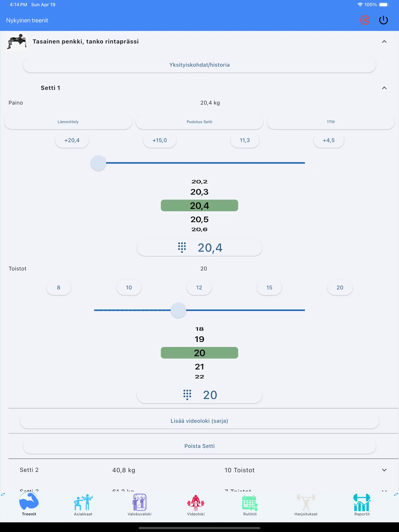Click the weight slider handle
The image size is (399, 532).
click(98, 163)
